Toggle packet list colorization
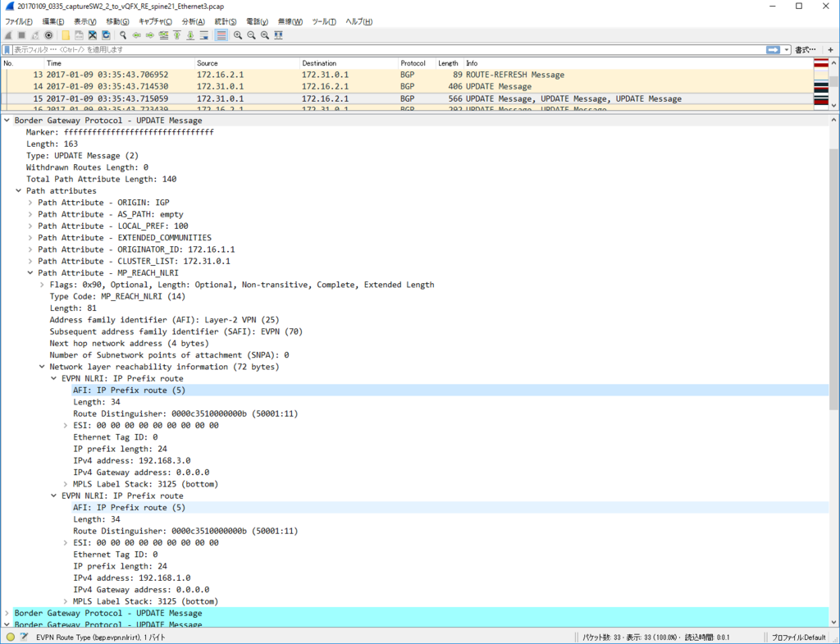This screenshot has height=644, width=840. coord(221,35)
